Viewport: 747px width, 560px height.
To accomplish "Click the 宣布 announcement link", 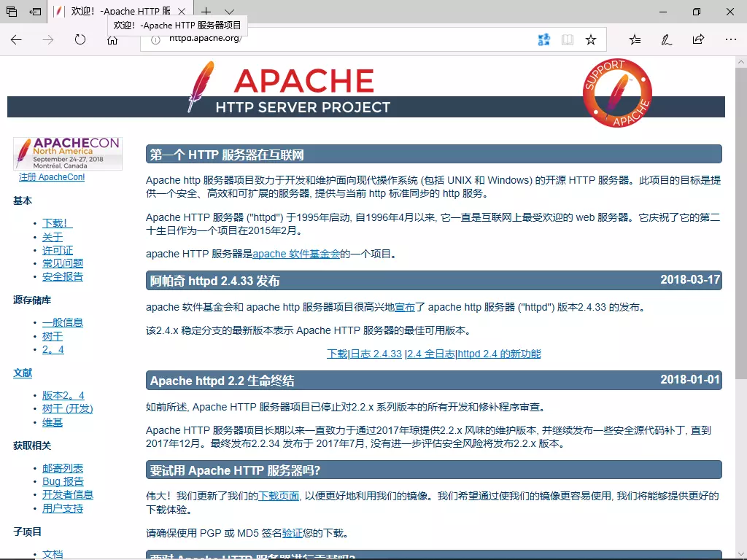I will tap(405, 307).
